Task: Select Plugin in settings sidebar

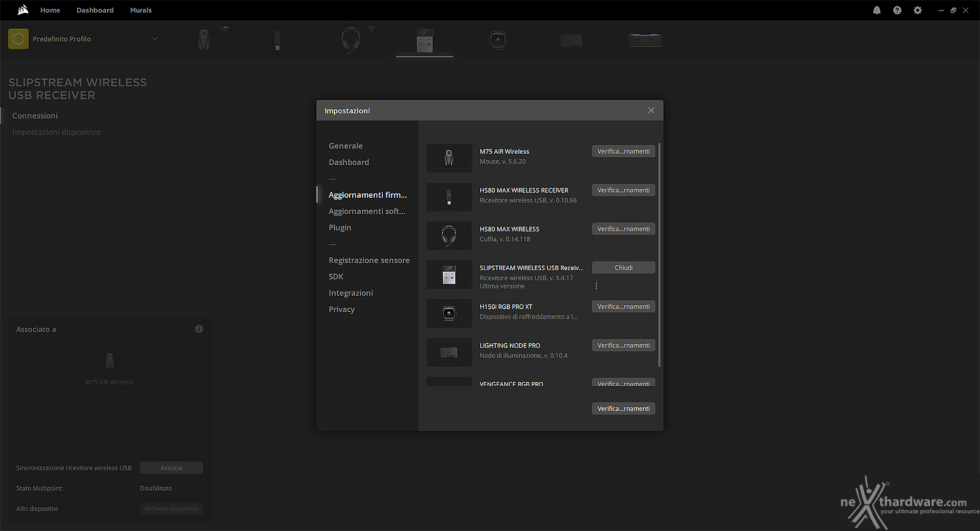Action: tap(340, 227)
